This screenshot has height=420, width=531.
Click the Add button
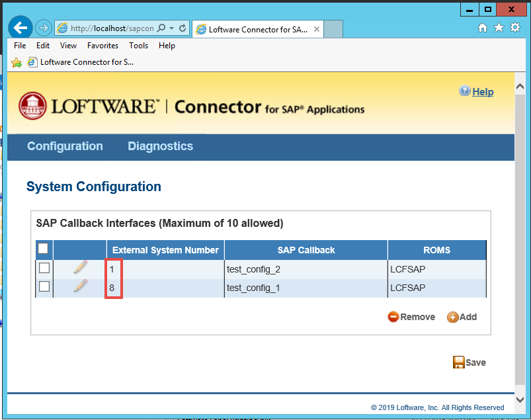point(462,317)
